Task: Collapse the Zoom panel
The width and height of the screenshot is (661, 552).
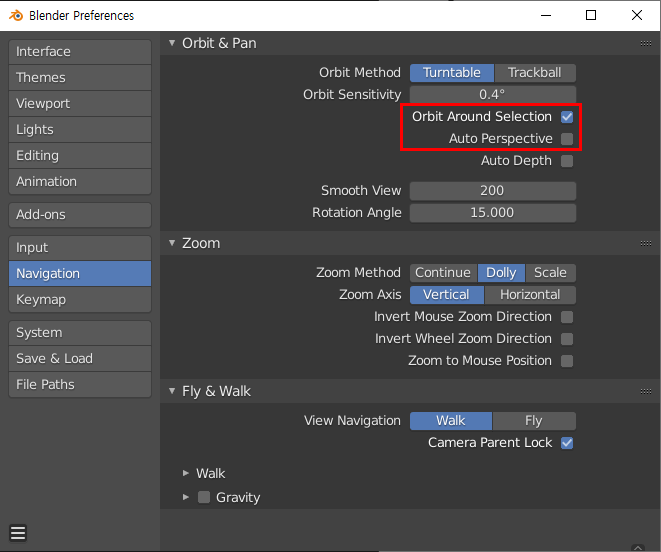Action: coord(172,243)
